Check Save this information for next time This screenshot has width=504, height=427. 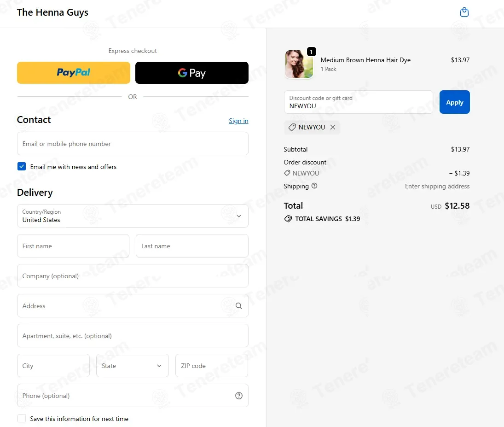pos(22,418)
